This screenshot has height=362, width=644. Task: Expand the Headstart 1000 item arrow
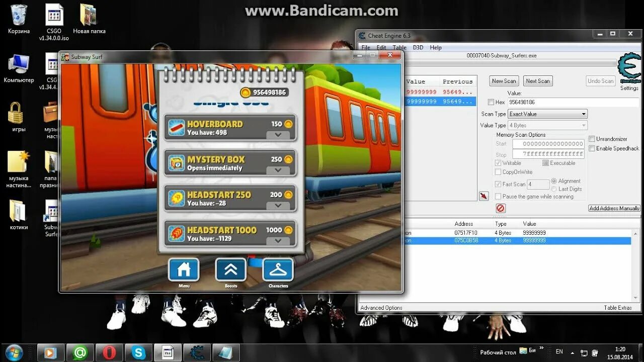[x=278, y=241]
